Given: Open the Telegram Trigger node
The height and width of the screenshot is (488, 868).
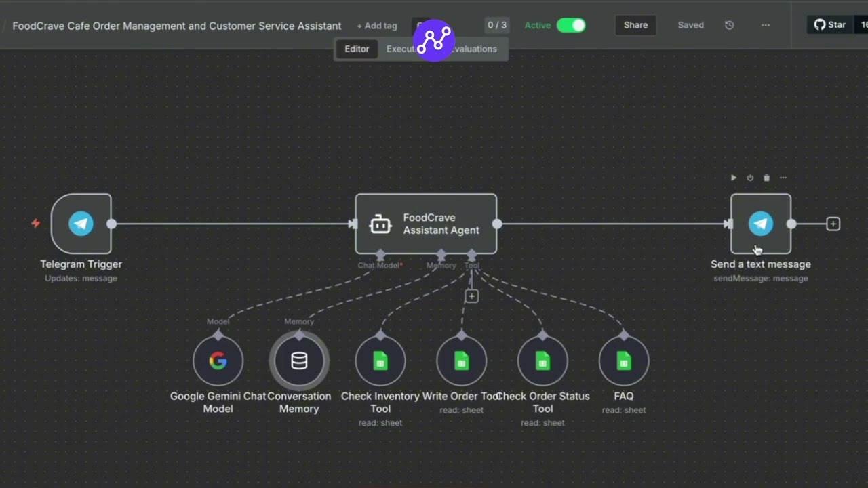Looking at the screenshot, I should (81, 224).
